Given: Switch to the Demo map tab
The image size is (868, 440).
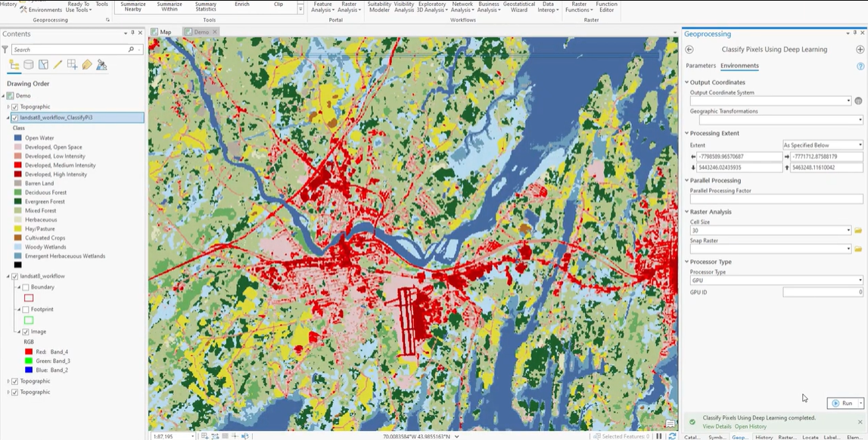Looking at the screenshot, I should (201, 32).
